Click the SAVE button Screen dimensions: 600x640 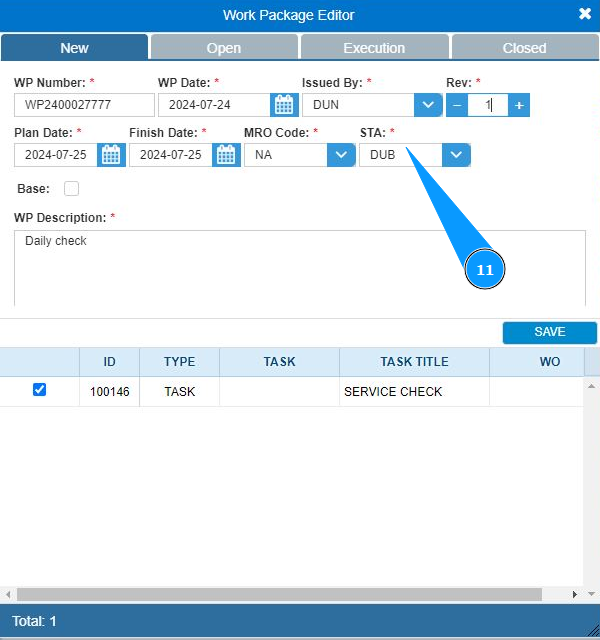(550, 332)
